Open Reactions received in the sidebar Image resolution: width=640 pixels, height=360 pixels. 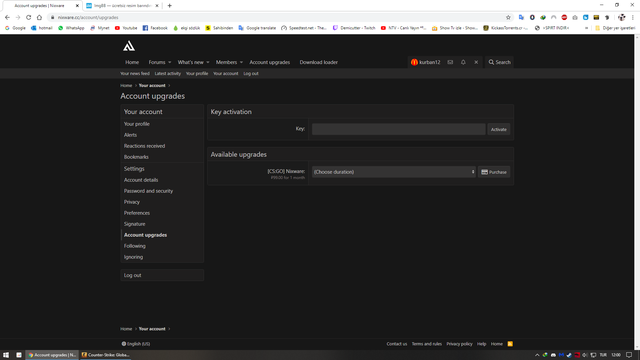click(144, 146)
